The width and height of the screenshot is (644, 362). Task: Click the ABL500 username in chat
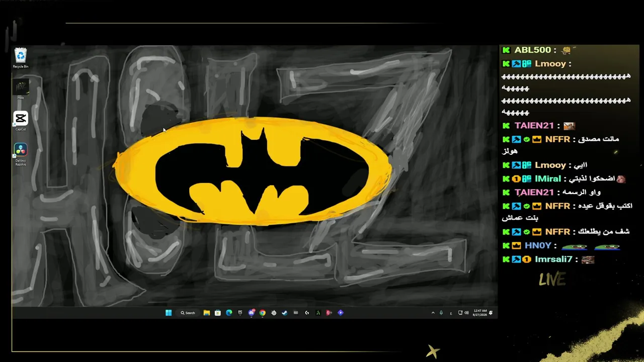tap(532, 50)
